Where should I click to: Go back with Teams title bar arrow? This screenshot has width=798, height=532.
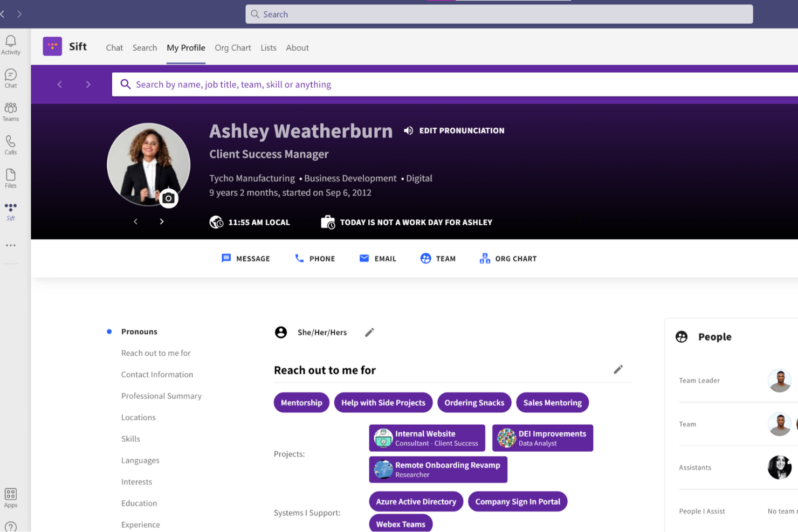[3, 14]
